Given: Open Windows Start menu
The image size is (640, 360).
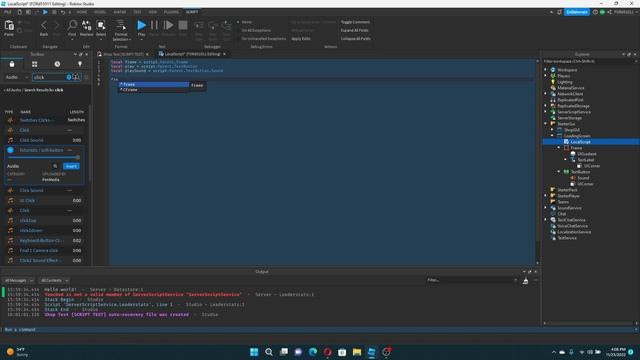Looking at the screenshot, I should [x=254, y=352].
